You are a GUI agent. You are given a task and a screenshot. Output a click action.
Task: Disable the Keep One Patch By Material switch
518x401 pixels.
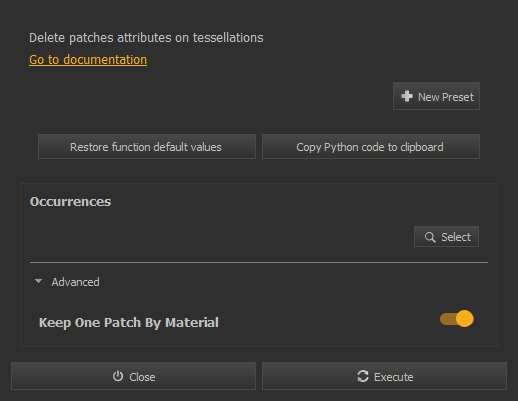(x=457, y=319)
